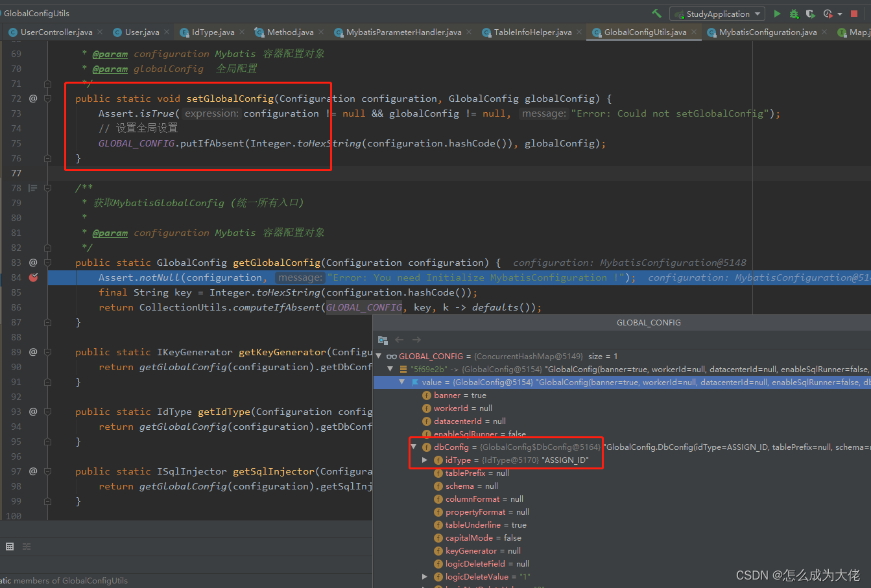Click the GLOBAL_CONFIG popup title bar
Viewport: 871px width, 588px height.
click(622, 322)
